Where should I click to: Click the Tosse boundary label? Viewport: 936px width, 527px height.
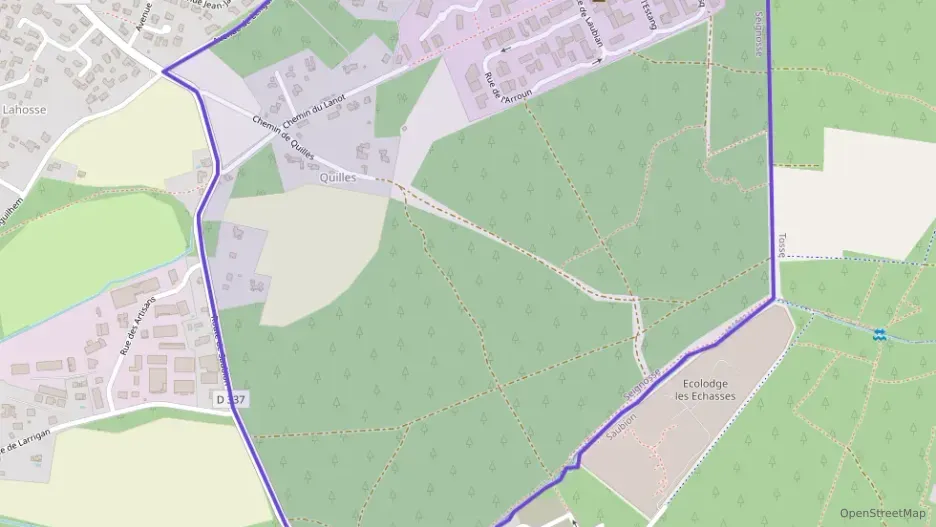click(x=781, y=245)
